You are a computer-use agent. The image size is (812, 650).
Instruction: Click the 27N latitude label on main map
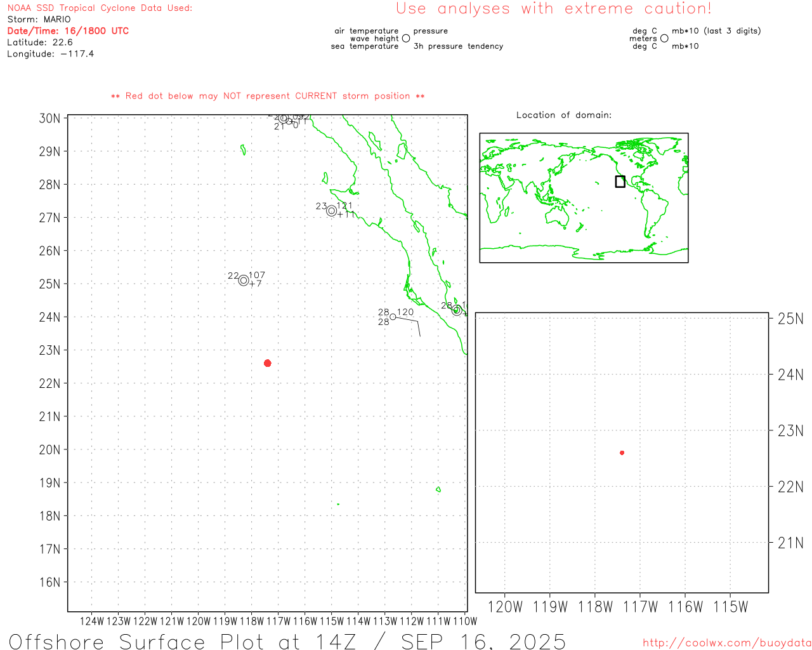click(49, 218)
